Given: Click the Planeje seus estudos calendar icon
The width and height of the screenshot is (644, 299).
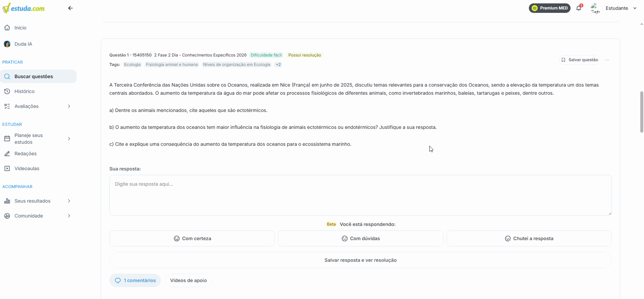Looking at the screenshot, I should [7, 139].
